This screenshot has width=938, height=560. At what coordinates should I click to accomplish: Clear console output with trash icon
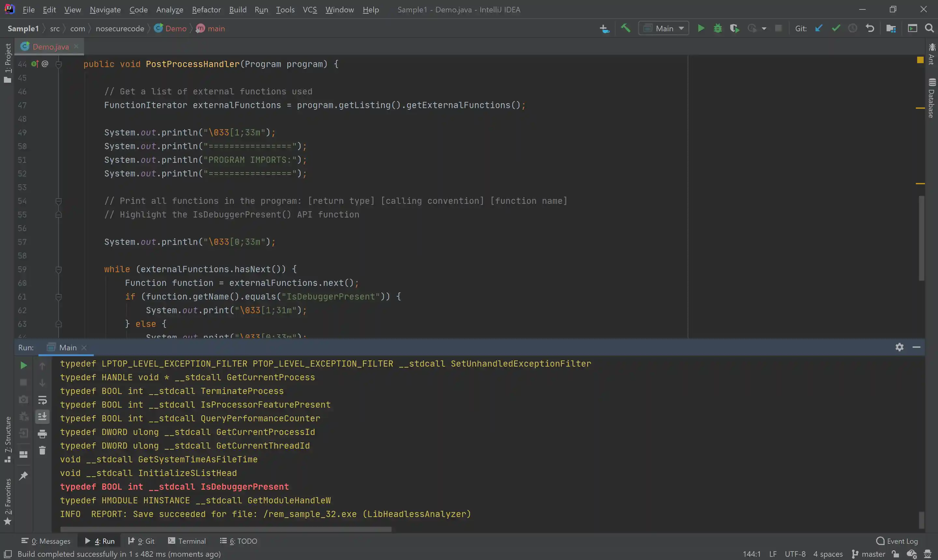pyautogui.click(x=42, y=451)
